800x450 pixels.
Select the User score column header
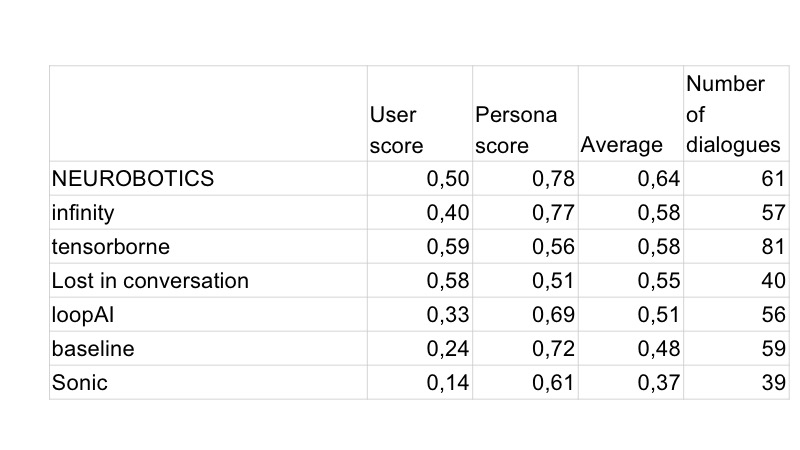(397, 130)
